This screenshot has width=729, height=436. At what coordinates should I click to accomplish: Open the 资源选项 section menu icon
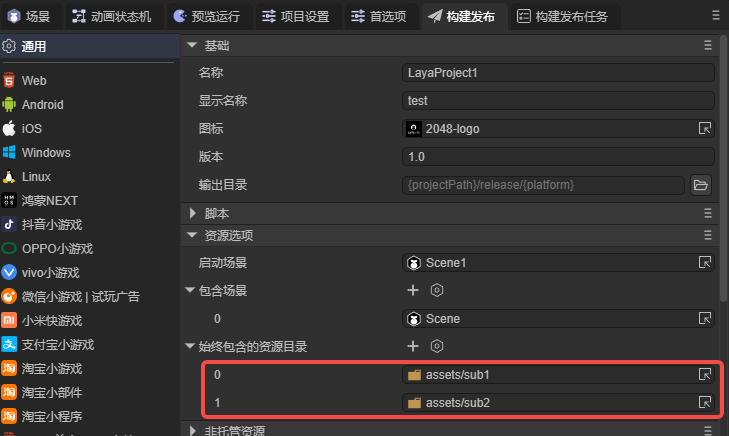click(x=707, y=236)
